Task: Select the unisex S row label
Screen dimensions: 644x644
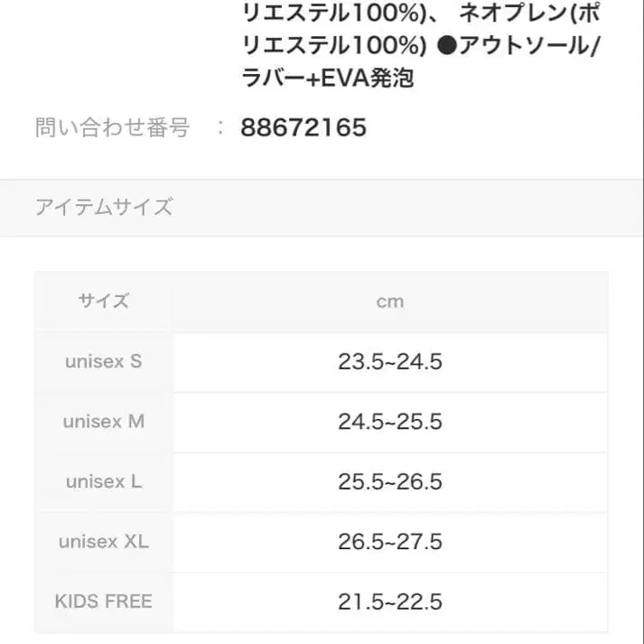Action: [x=104, y=361]
